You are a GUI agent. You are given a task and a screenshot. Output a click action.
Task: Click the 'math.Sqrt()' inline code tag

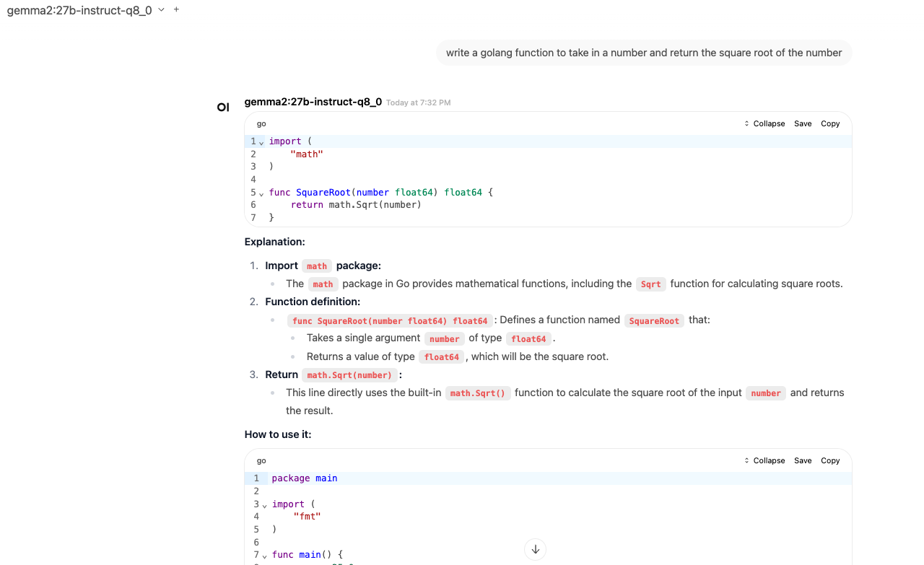click(478, 393)
